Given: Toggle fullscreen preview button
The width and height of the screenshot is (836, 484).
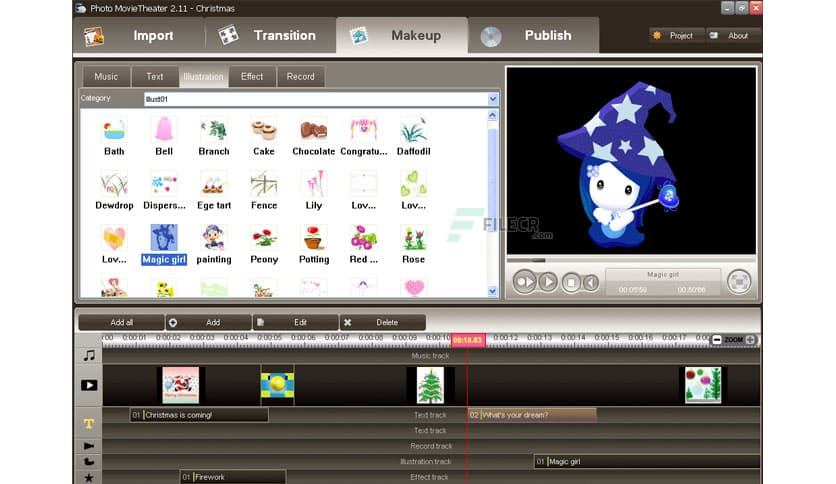Looking at the screenshot, I should coord(739,281).
